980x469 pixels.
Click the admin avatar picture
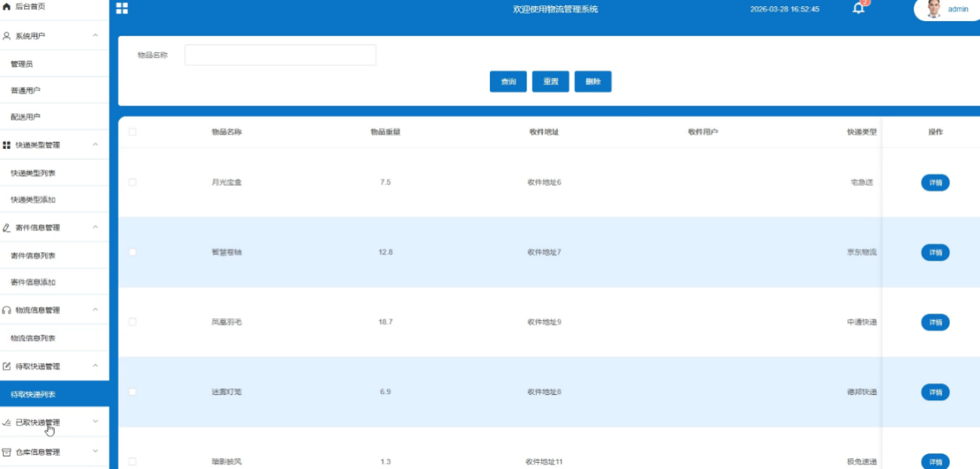coord(934,9)
